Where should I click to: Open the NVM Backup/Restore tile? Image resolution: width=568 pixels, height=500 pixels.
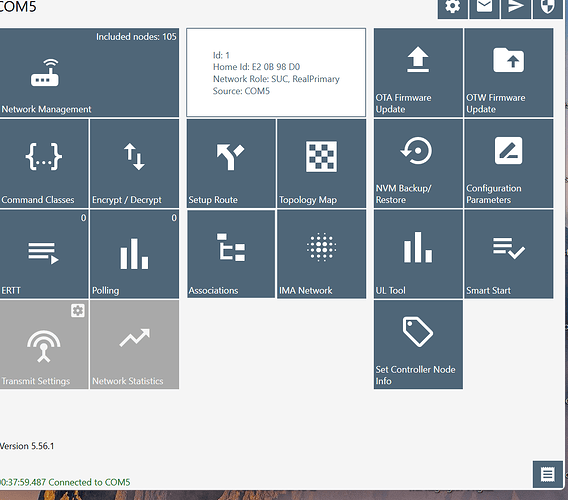[418, 163]
